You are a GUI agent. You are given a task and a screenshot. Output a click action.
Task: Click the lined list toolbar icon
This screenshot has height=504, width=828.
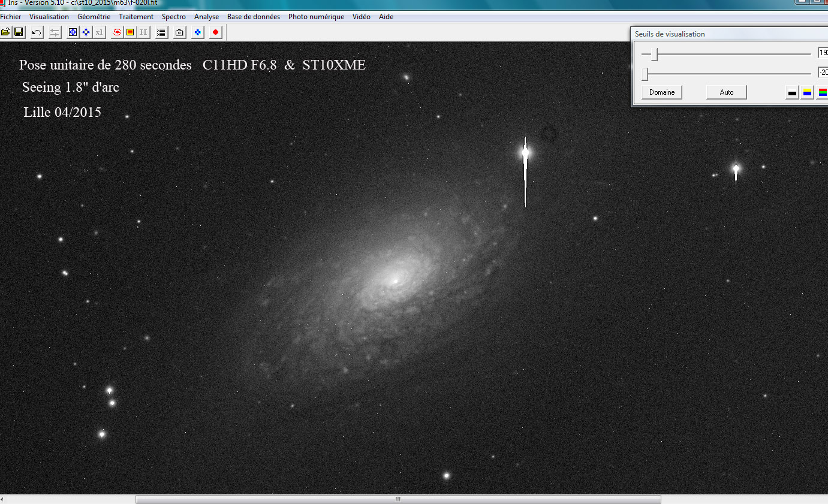pos(161,32)
